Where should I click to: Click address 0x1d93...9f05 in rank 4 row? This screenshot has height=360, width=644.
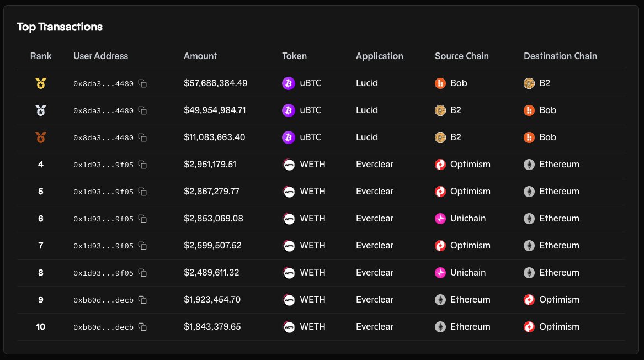[x=104, y=165]
